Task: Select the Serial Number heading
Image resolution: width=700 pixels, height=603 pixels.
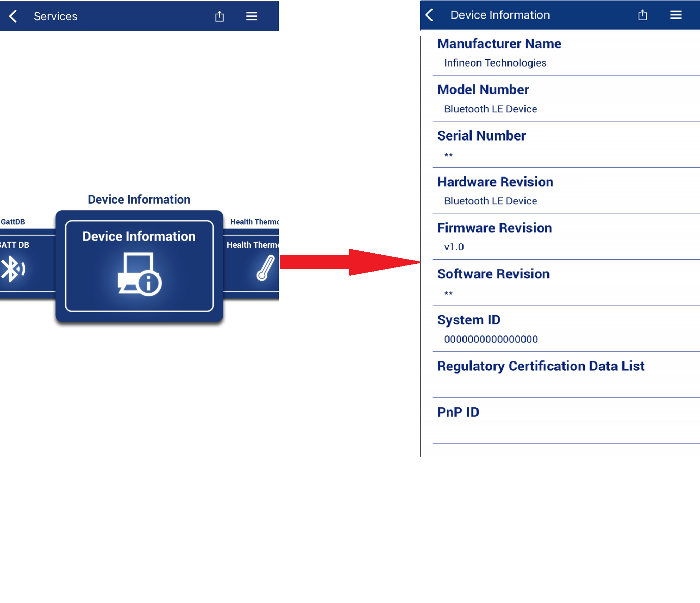Action: coord(481,136)
